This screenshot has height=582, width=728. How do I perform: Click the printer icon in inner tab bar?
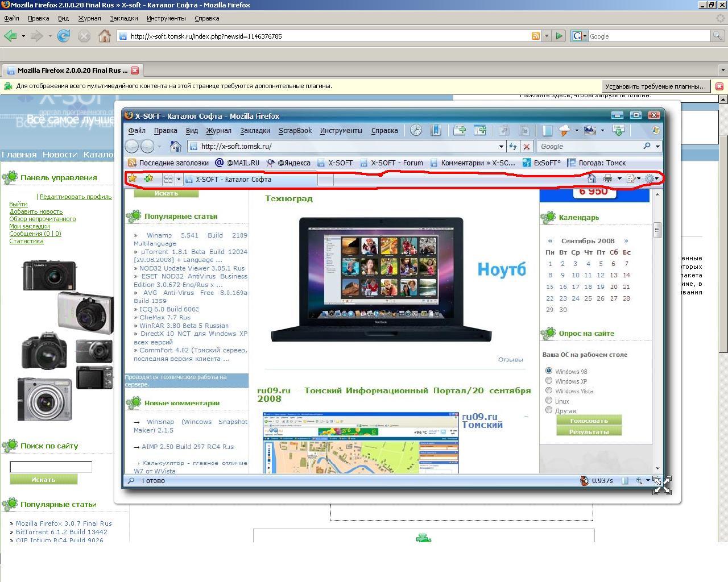(x=607, y=178)
